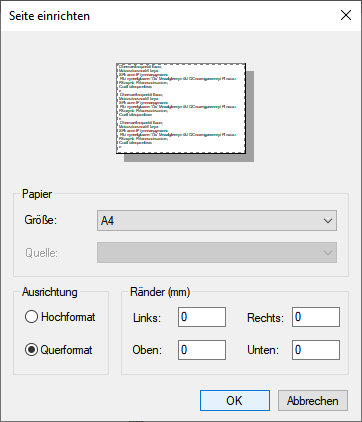Click the Quelle: label
362x422 pixels.
point(41,253)
